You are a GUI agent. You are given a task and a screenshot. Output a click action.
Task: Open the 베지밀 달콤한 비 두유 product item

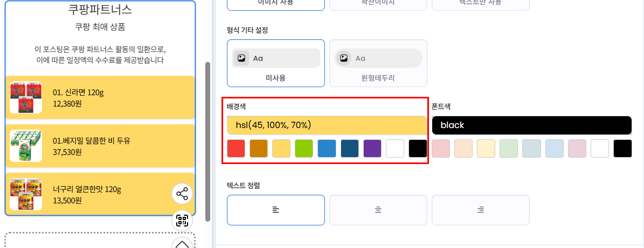click(x=100, y=146)
